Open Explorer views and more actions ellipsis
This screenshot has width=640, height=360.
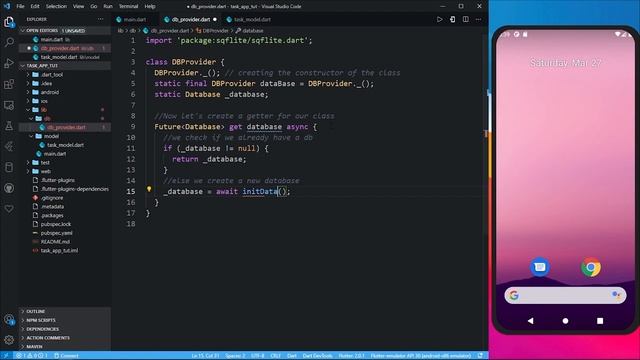point(100,19)
